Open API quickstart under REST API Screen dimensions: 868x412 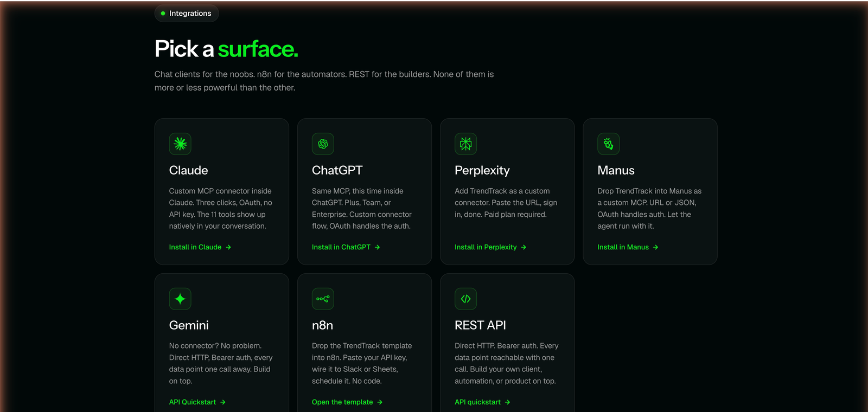pos(482,402)
